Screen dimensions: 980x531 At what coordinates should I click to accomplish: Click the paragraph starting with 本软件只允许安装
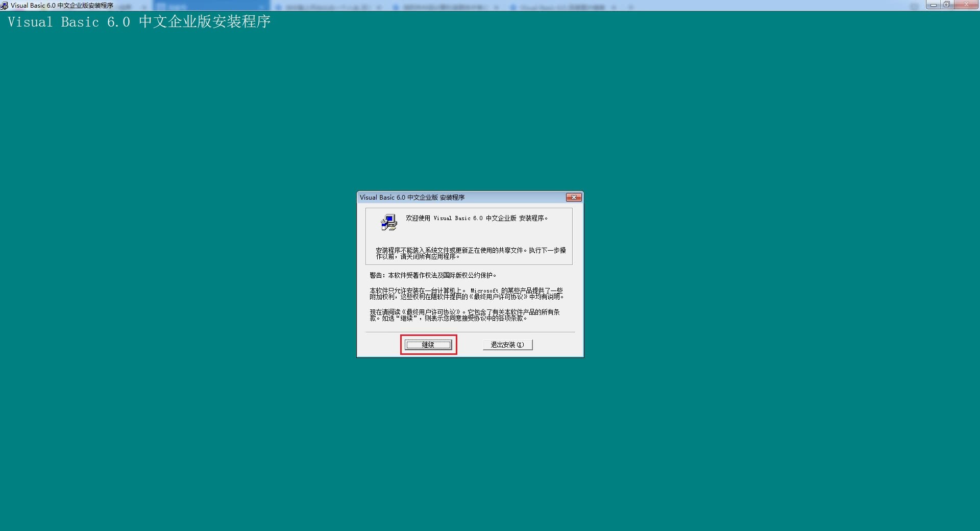click(467, 294)
